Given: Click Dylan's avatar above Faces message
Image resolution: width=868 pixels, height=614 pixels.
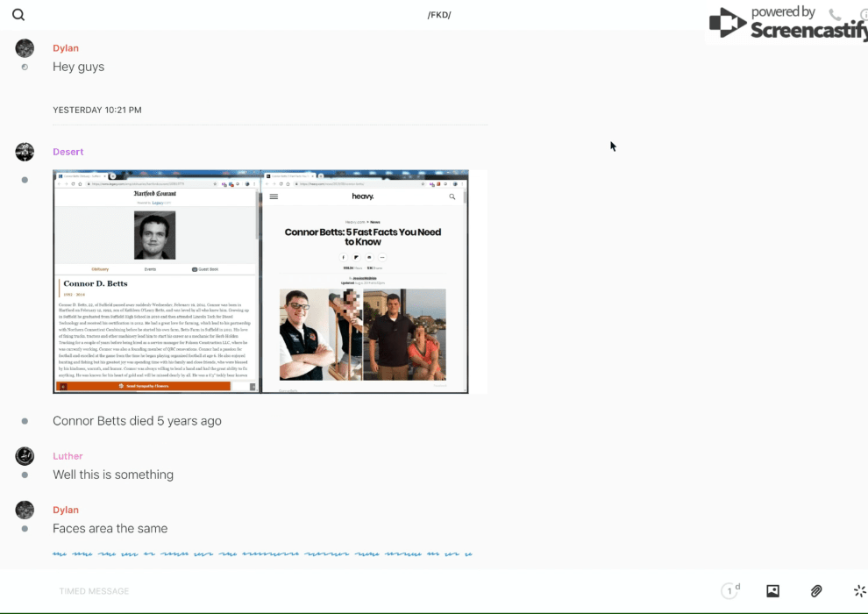Looking at the screenshot, I should 25,510.
